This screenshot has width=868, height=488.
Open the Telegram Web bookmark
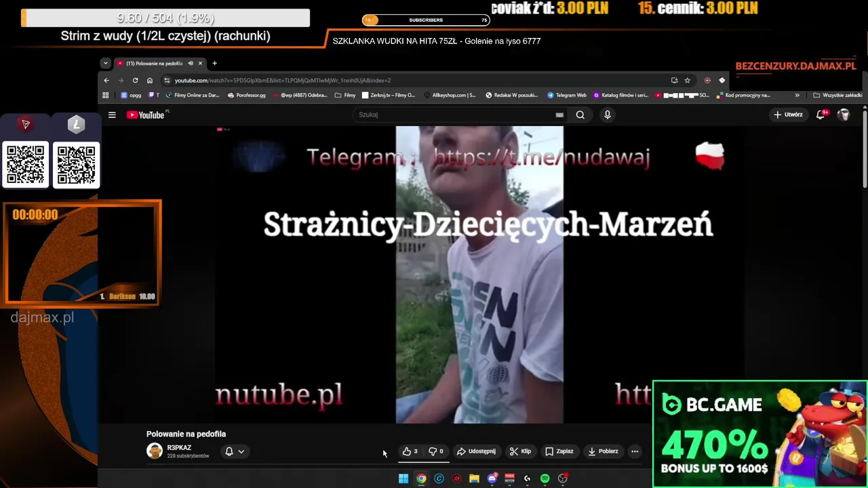coord(567,96)
